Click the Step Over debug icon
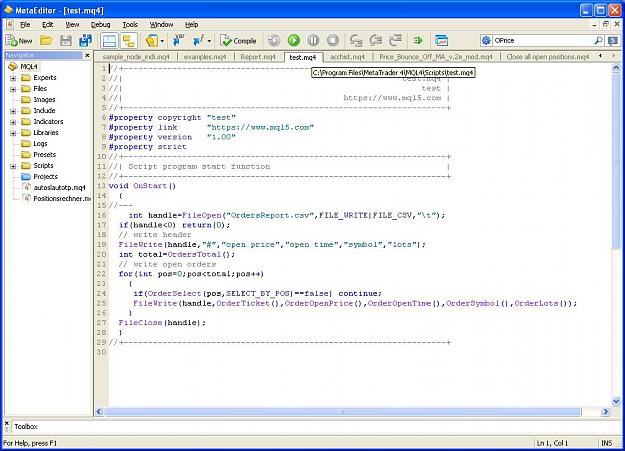 375,40
